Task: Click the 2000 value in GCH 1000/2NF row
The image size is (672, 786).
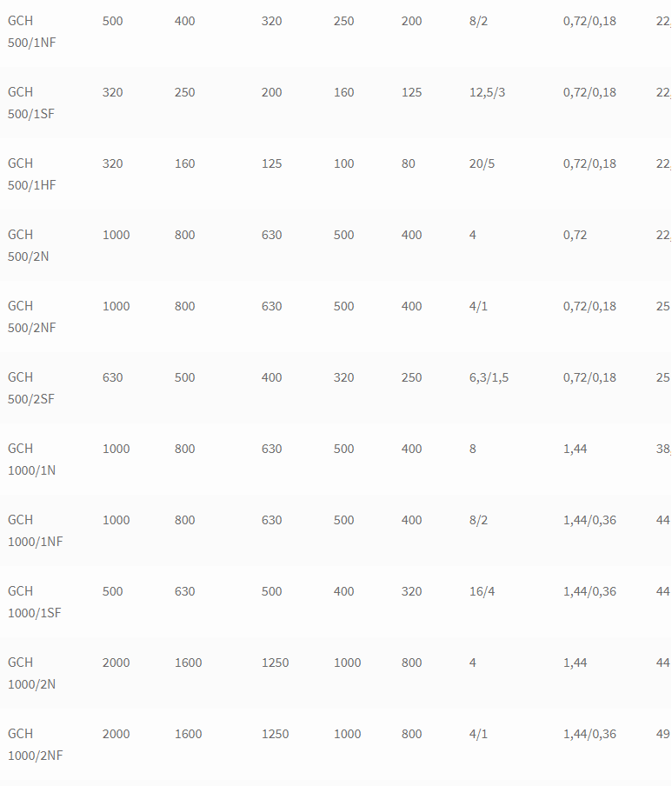Action: pos(116,734)
